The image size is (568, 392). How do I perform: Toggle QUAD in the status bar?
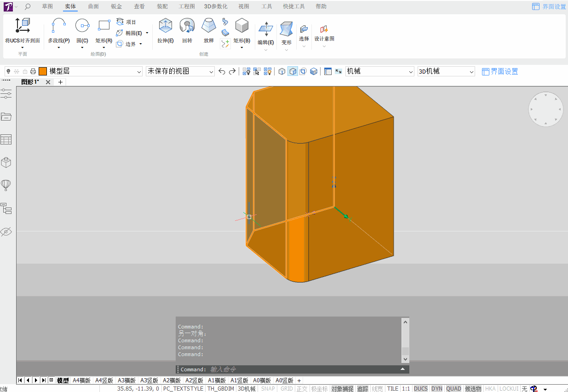(x=453, y=389)
